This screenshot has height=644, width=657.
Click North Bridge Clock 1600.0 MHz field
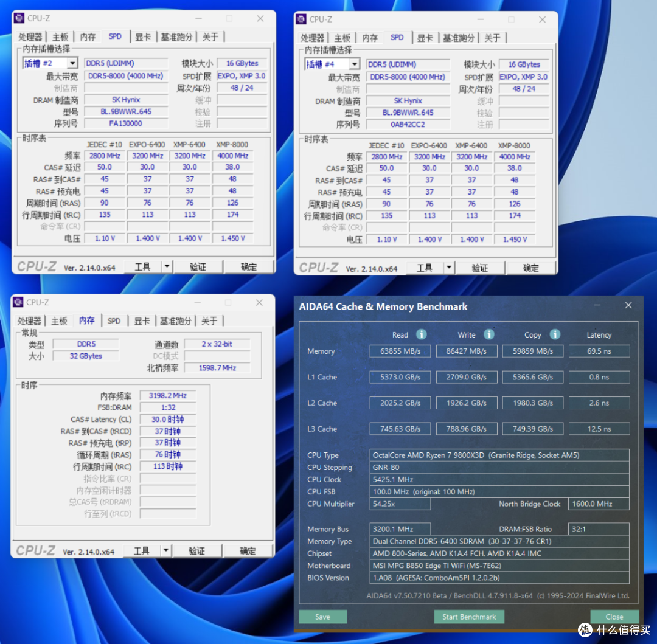[x=599, y=504]
